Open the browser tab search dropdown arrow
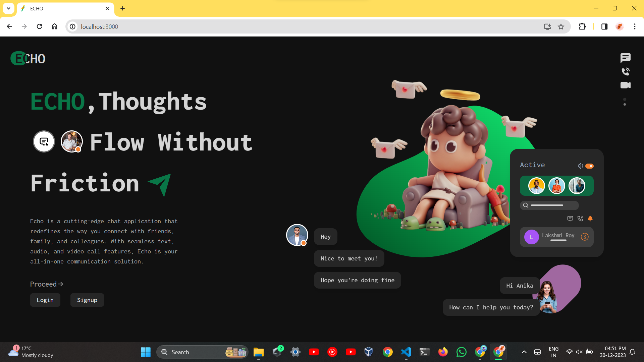644x362 pixels. [8, 8]
